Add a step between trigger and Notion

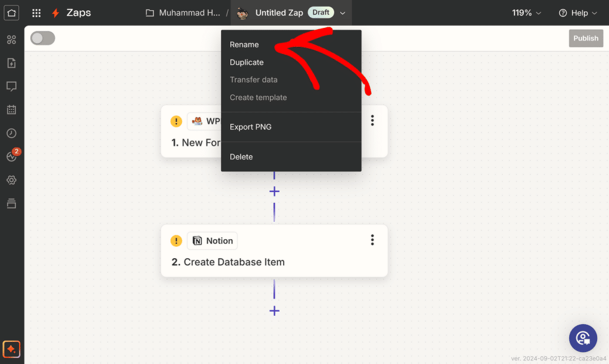point(274,191)
